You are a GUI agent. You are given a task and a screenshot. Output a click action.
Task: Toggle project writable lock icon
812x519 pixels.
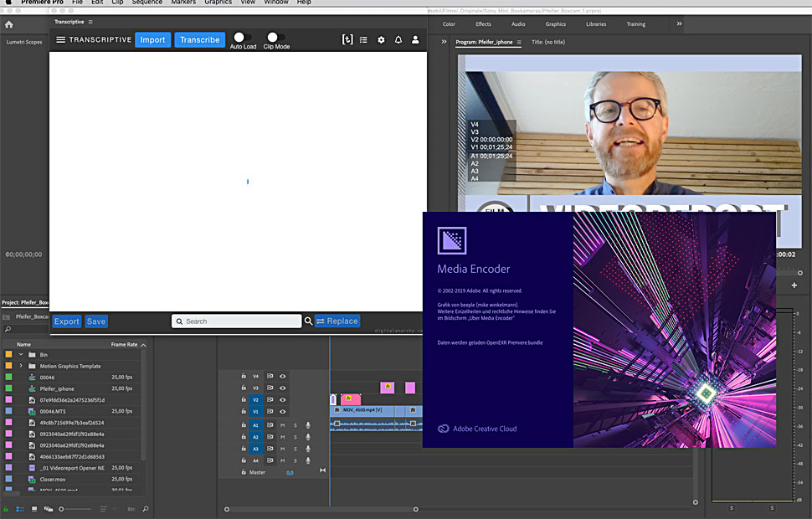click(x=6, y=509)
